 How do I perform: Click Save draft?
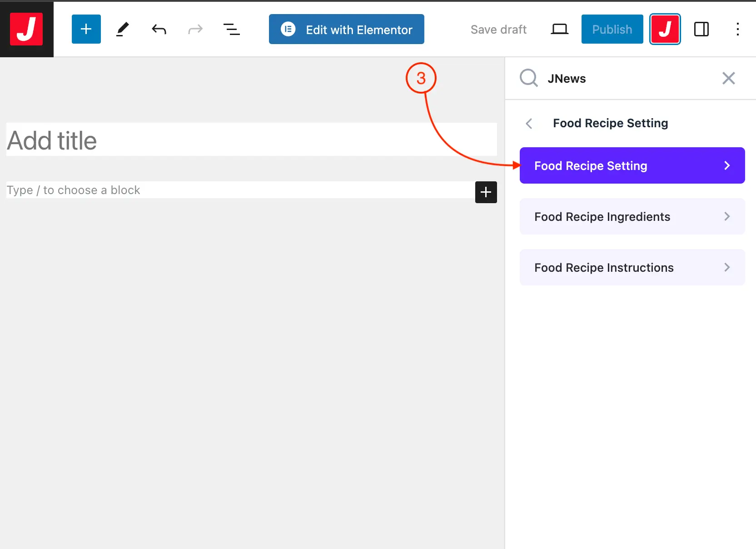coord(498,30)
